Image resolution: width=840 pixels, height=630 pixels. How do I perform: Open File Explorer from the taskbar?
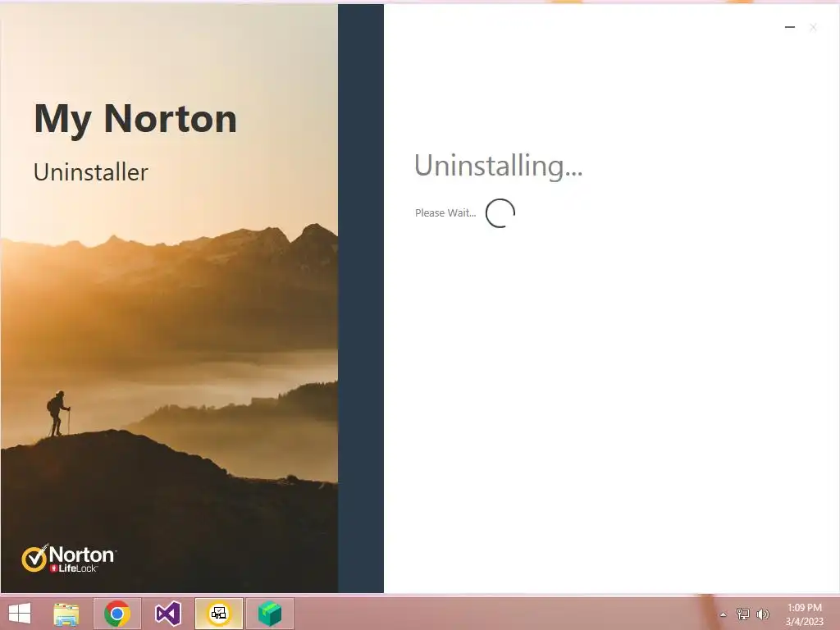click(66, 614)
